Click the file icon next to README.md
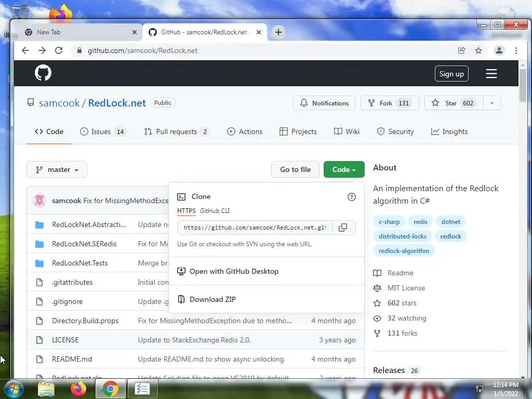 tap(39, 360)
